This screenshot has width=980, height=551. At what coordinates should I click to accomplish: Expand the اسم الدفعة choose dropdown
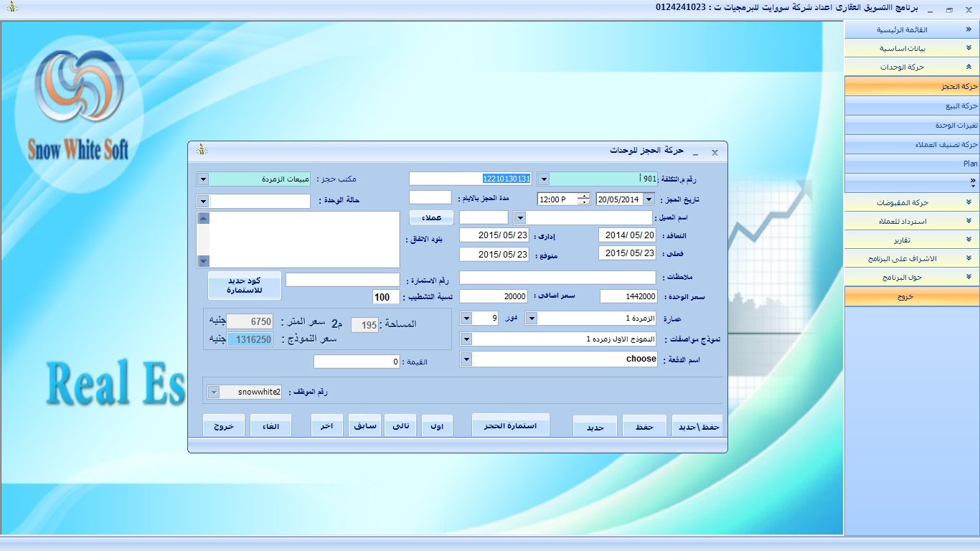[466, 359]
